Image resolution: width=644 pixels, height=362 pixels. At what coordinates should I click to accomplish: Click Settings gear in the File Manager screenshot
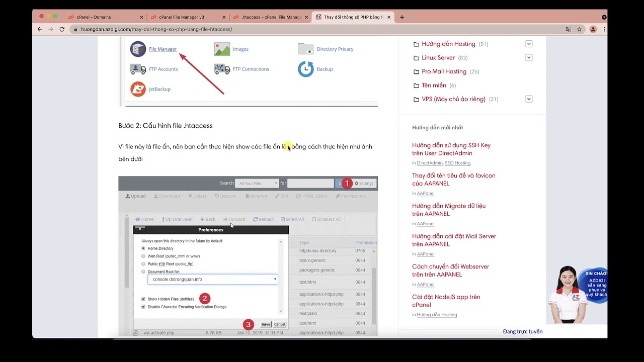click(x=364, y=184)
